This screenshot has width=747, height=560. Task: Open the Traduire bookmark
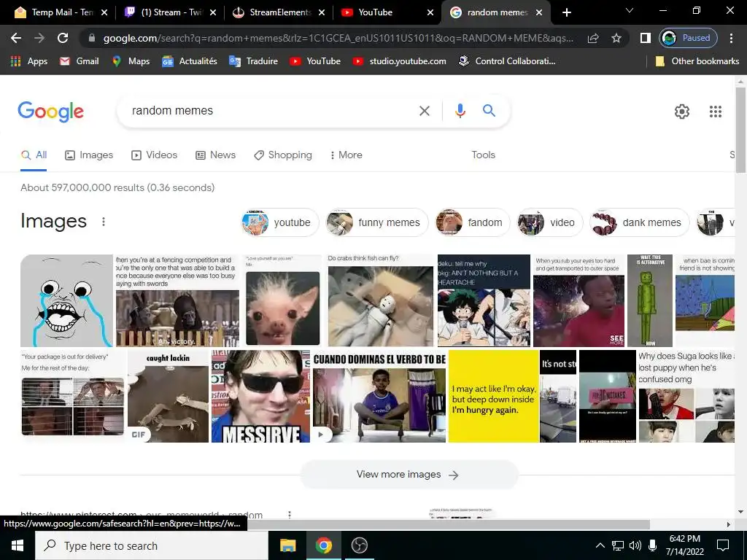click(x=253, y=61)
